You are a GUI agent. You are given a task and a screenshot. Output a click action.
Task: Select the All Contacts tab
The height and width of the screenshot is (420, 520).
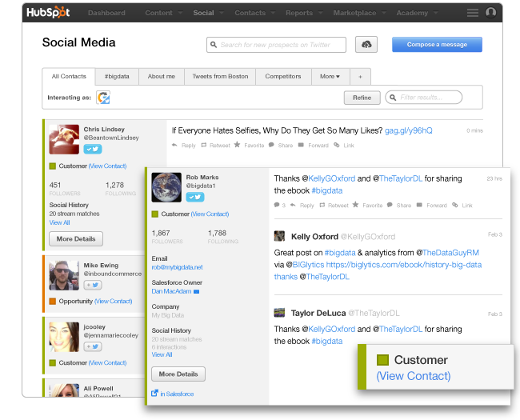[69, 77]
